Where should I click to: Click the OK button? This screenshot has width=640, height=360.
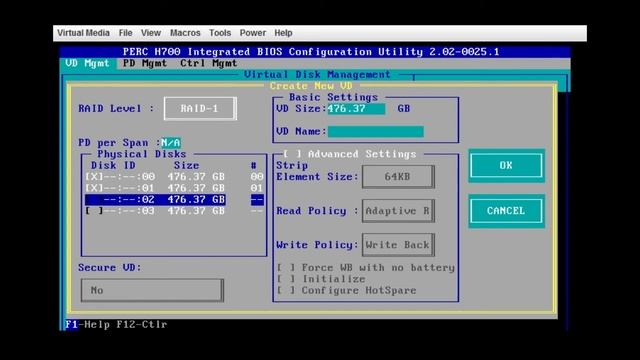(x=506, y=165)
